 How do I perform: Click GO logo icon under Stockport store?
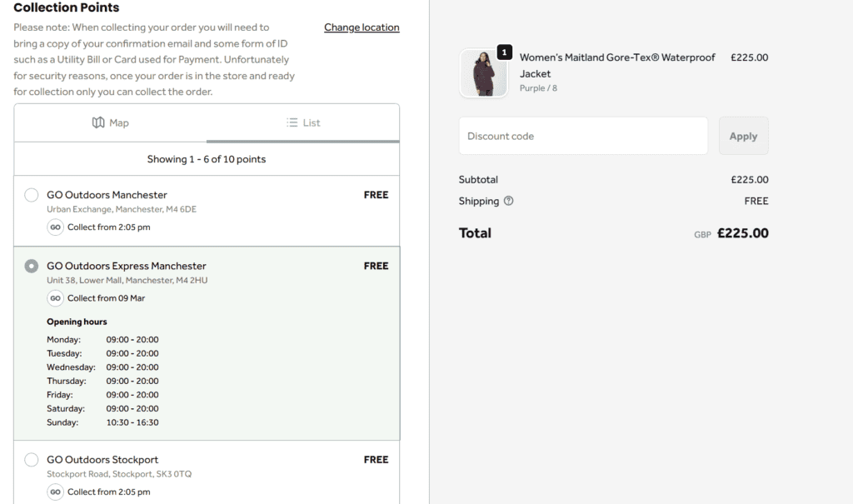pyautogui.click(x=55, y=492)
